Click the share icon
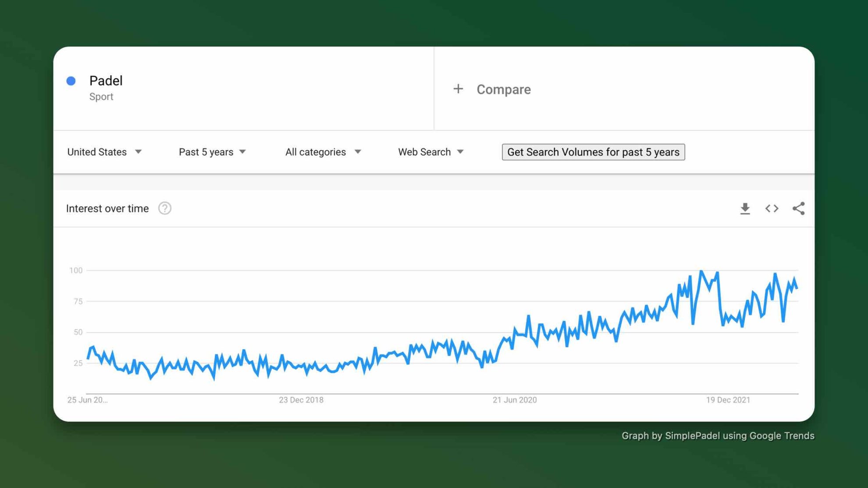The image size is (868, 488). pos(798,209)
